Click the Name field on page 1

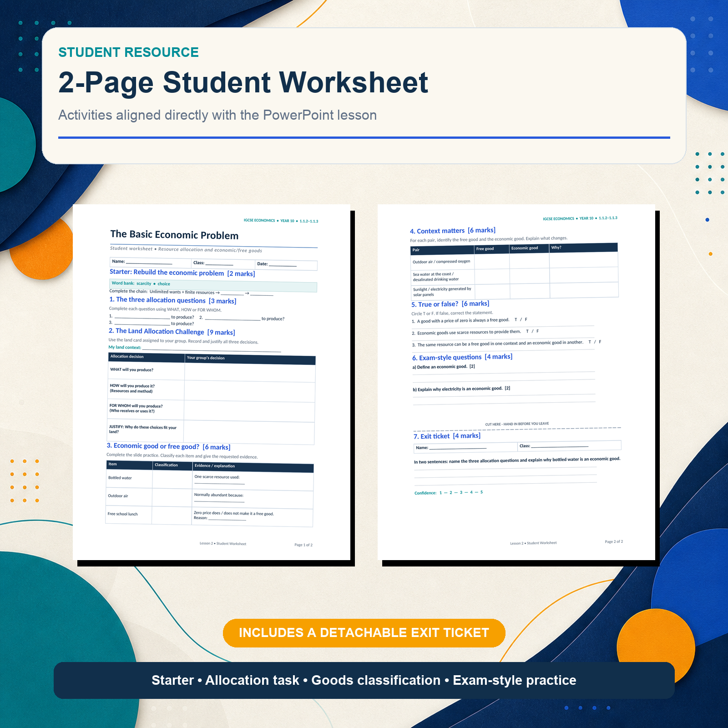[151, 262]
